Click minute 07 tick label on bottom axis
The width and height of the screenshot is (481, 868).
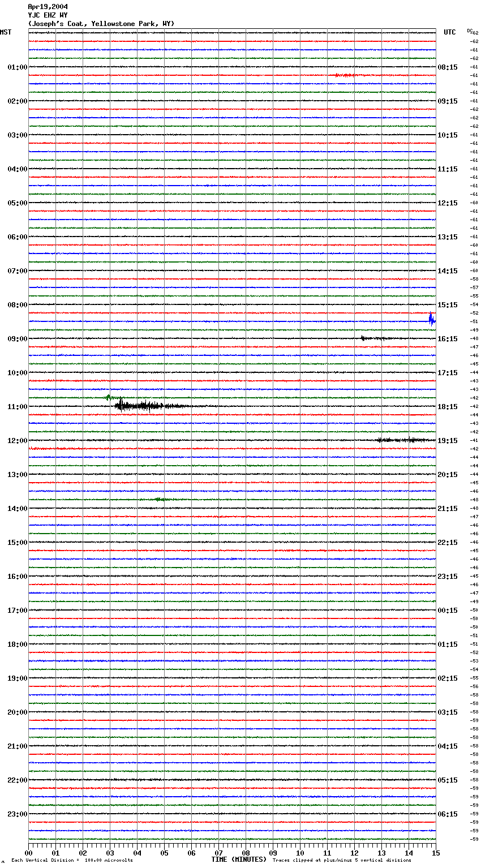pos(218,853)
